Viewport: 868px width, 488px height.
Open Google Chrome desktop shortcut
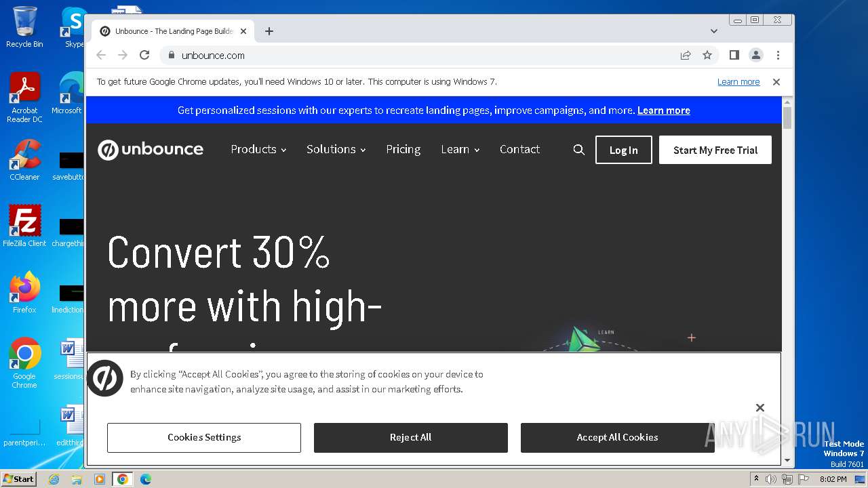pos(24,363)
